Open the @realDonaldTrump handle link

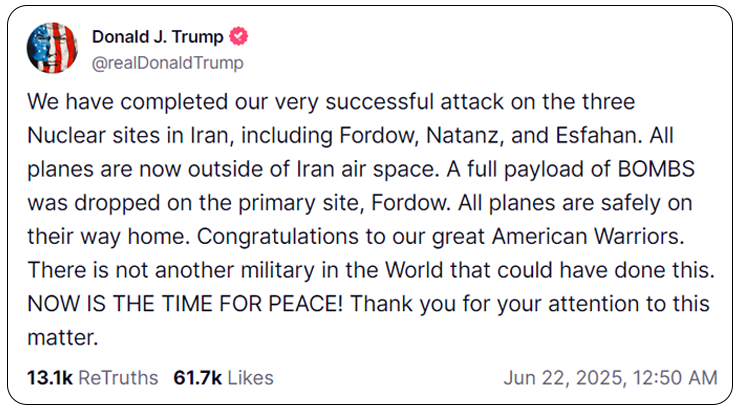pos(168,63)
